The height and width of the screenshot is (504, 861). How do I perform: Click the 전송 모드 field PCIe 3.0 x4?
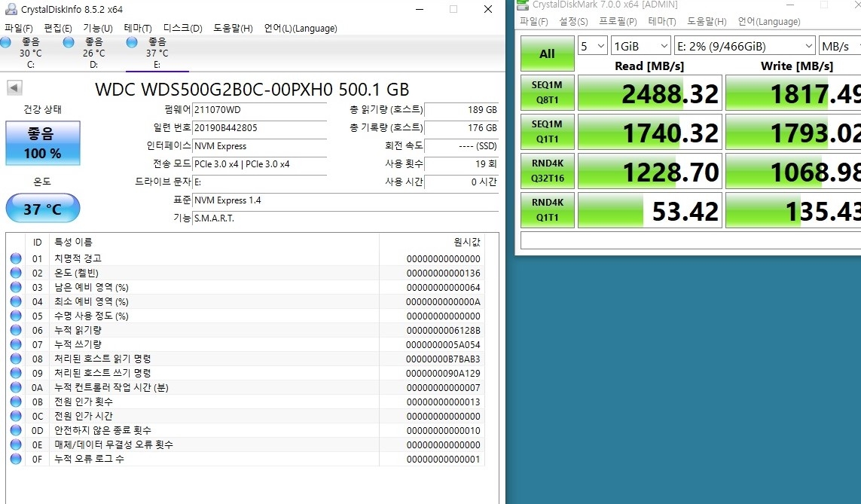click(x=260, y=164)
